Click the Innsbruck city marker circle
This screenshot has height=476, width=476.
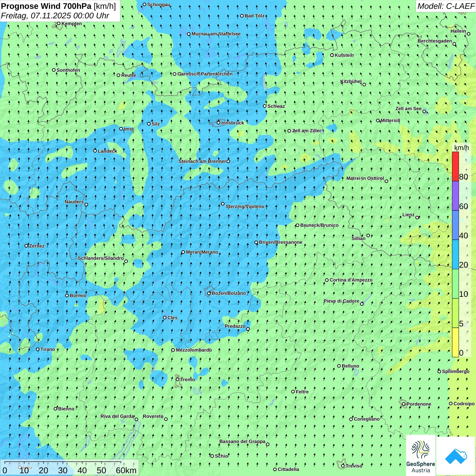(x=219, y=123)
